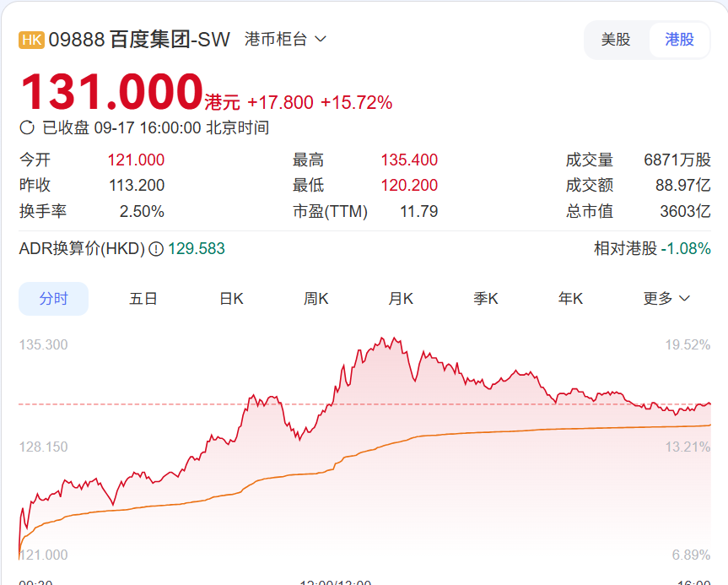728x585 pixels.
Task: Click the ADR price 129.583
Action: coord(197,249)
